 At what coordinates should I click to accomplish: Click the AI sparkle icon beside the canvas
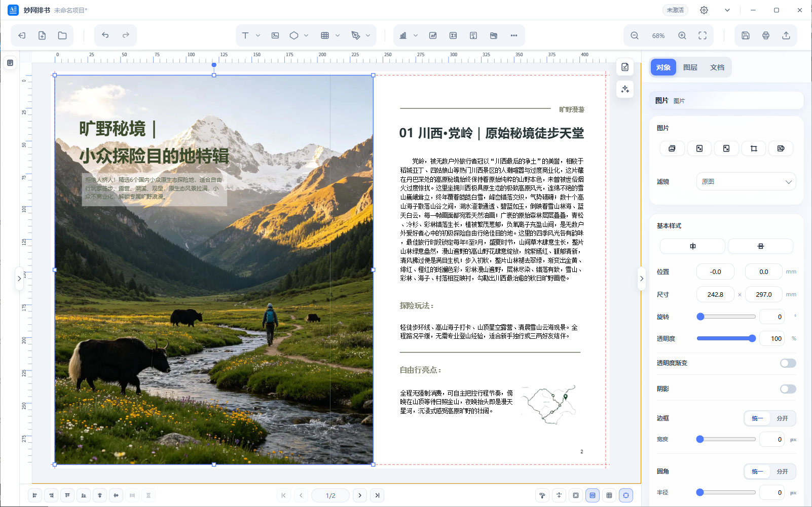coord(625,89)
